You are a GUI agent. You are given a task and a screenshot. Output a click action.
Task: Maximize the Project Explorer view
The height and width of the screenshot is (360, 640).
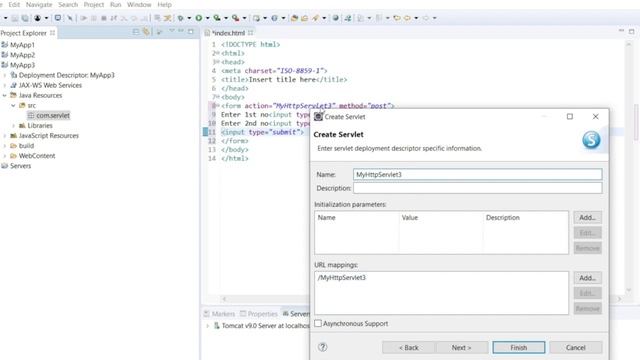191,31
